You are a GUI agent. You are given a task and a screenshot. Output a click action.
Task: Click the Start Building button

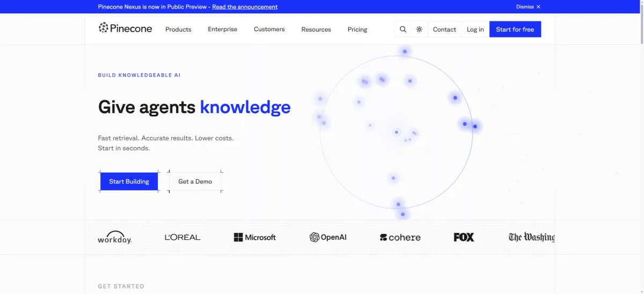tap(129, 181)
